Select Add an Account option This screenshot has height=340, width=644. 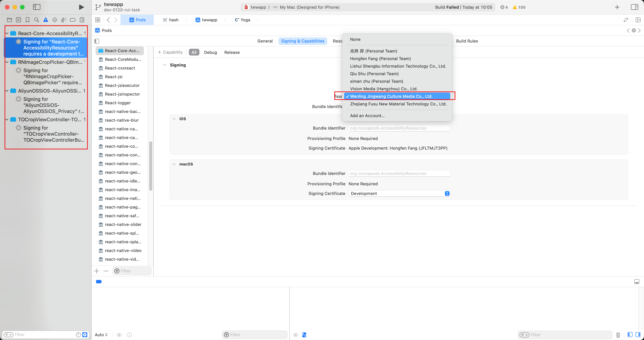click(367, 115)
